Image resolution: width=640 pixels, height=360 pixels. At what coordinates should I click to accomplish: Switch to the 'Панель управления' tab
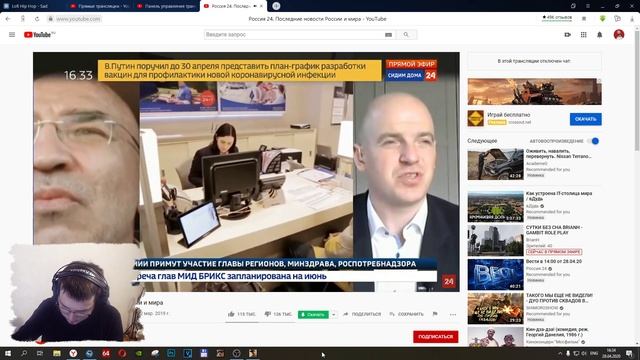pyautogui.click(x=166, y=6)
